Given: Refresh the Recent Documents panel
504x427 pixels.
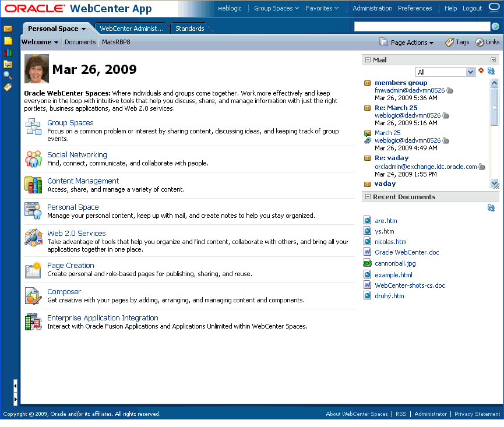Looking at the screenshot, I should coord(491,208).
